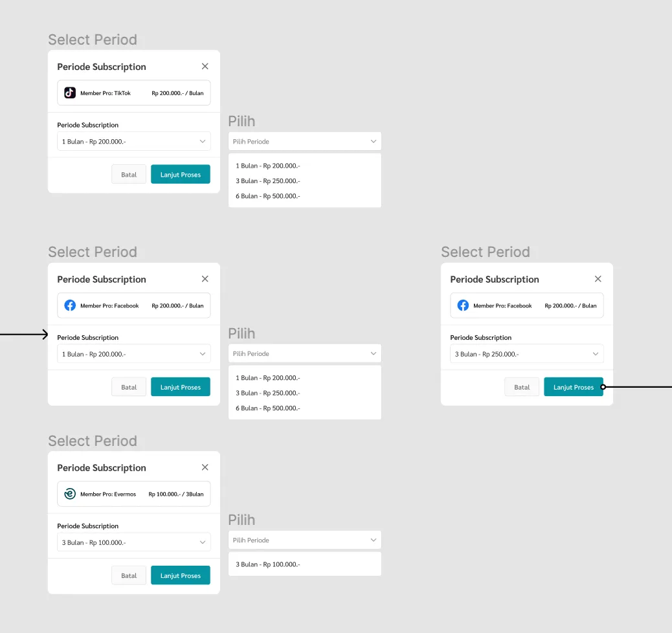Expand the 3 Bulan - Rp 100.000 dropdown
The image size is (672, 633).
tap(134, 542)
